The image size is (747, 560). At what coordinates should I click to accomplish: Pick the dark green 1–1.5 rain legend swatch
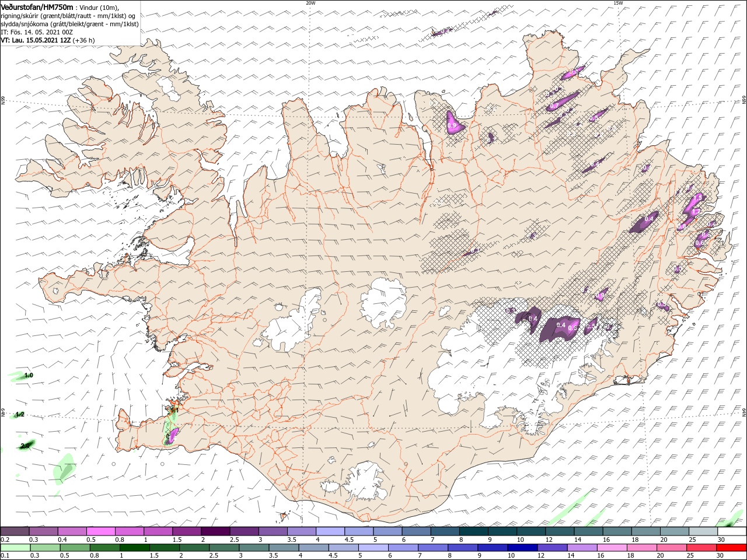click(x=134, y=548)
